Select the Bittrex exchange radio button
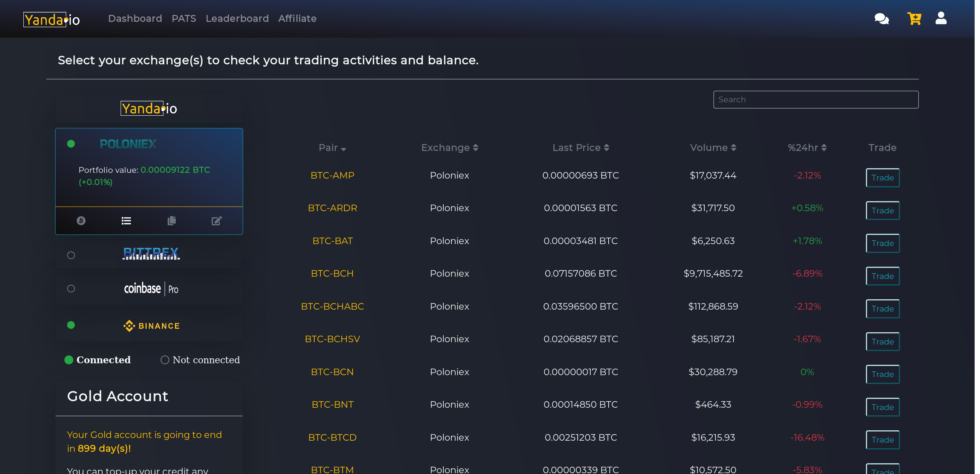The width and height of the screenshot is (980, 474). [71, 255]
